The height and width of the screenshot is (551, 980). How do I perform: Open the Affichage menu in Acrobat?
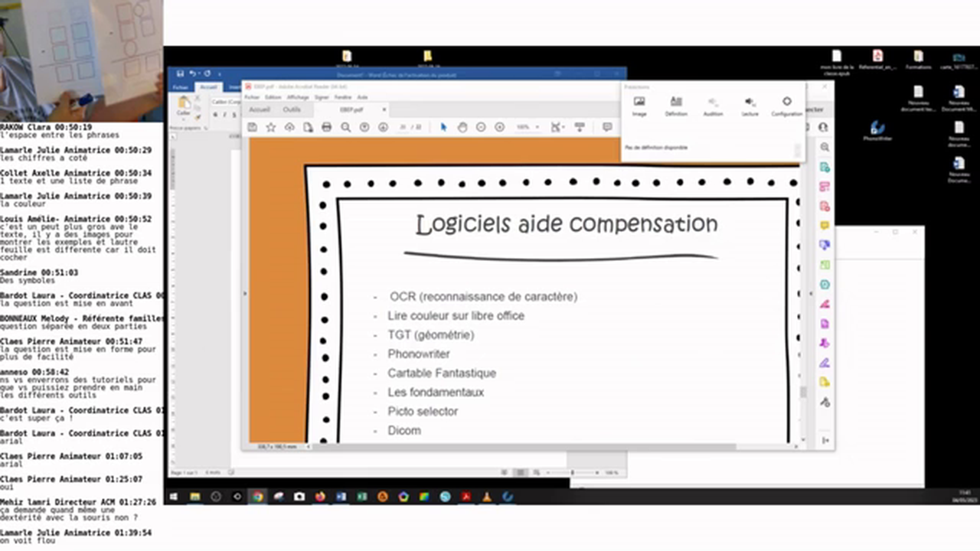[x=297, y=97]
